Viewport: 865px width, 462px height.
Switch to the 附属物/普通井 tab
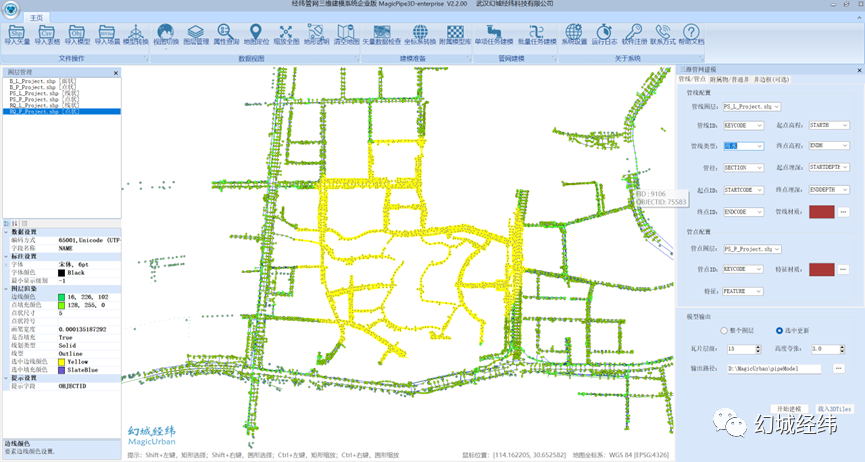729,79
